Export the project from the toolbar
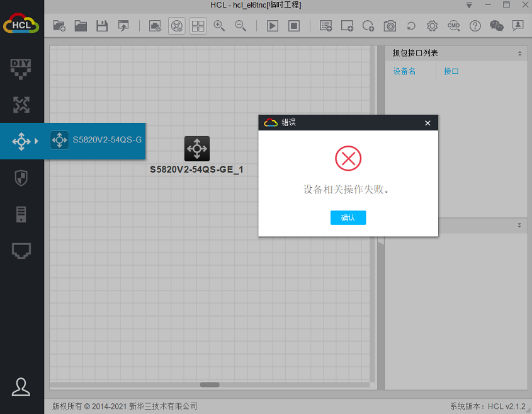The width and height of the screenshot is (532, 414). [123, 26]
